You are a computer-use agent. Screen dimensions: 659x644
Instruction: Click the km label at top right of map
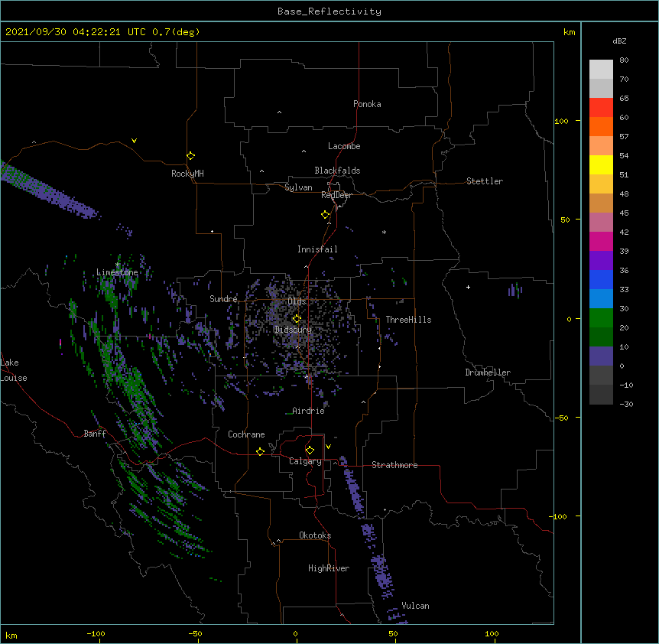tap(569, 32)
